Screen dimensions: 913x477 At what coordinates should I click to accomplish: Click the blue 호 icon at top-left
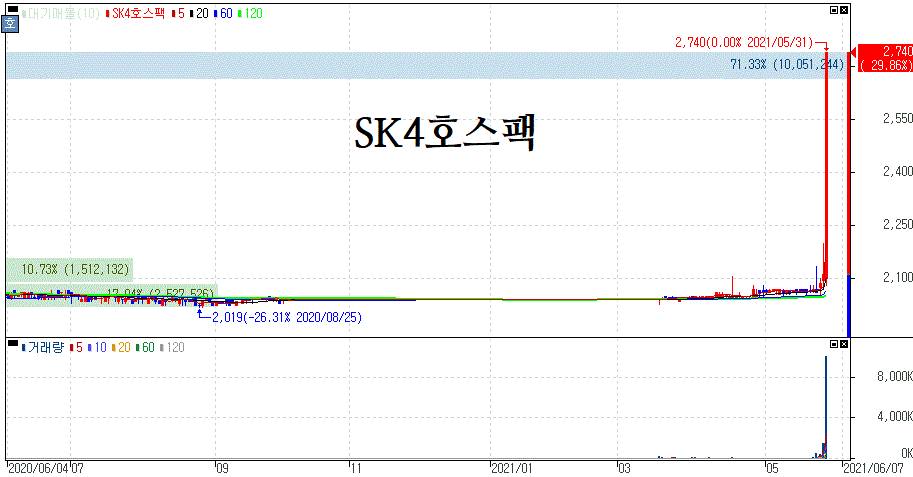[10, 24]
